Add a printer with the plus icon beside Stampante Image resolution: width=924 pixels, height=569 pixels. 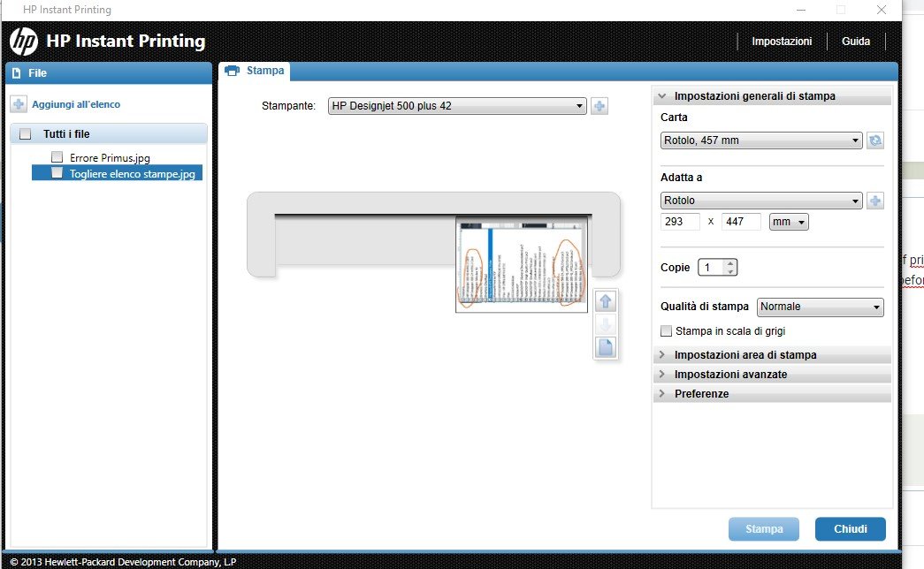click(599, 106)
